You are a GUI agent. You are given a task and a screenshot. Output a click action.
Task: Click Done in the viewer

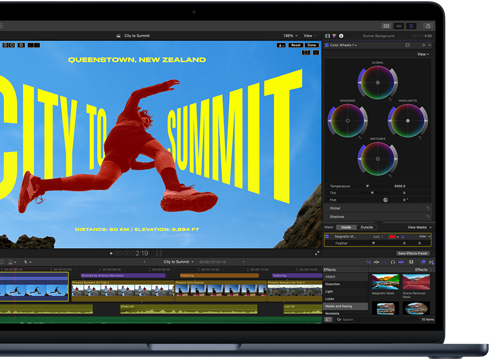pos(312,45)
